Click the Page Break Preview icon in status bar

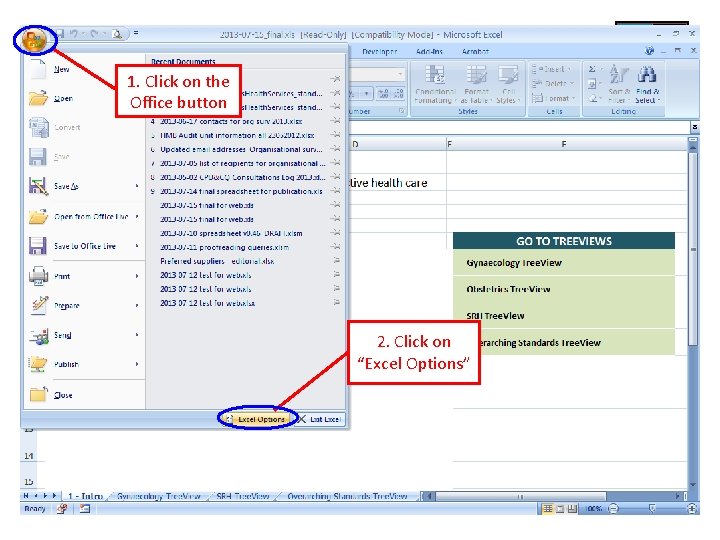pos(572,508)
